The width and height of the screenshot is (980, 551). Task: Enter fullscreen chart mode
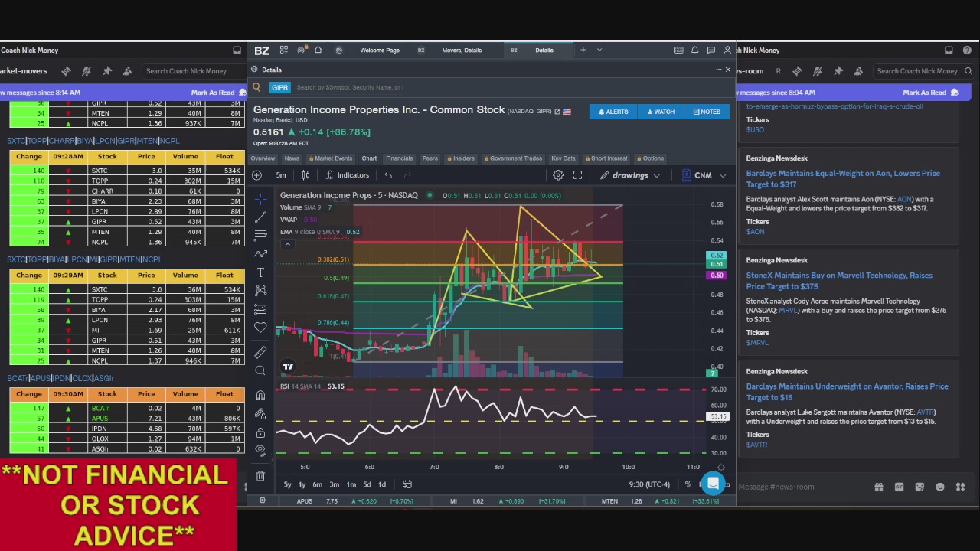click(578, 175)
